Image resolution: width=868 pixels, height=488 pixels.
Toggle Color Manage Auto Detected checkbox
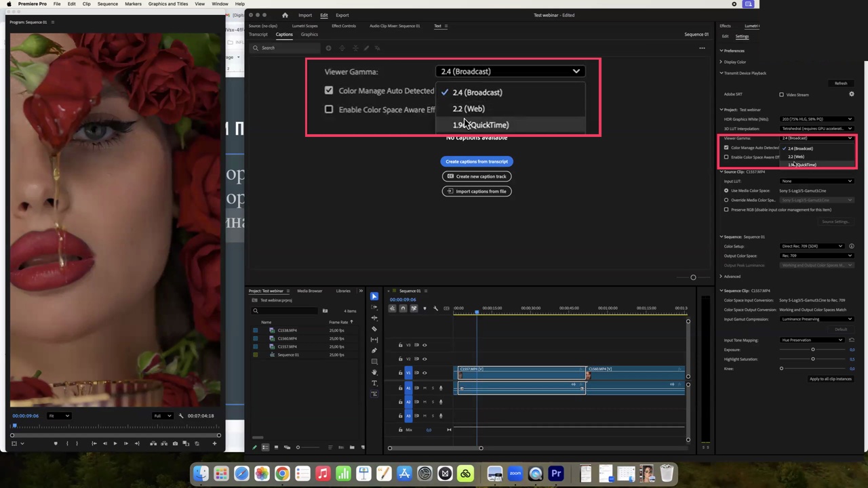726,148
